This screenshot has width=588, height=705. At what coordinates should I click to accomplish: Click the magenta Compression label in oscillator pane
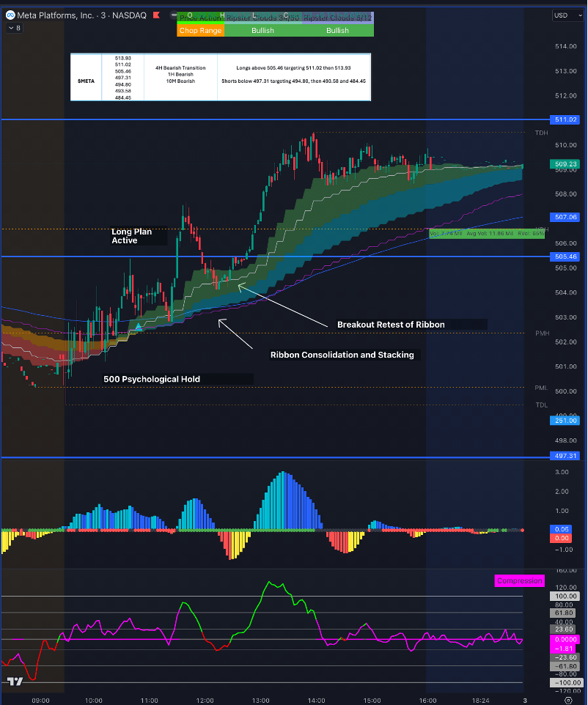pos(519,581)
